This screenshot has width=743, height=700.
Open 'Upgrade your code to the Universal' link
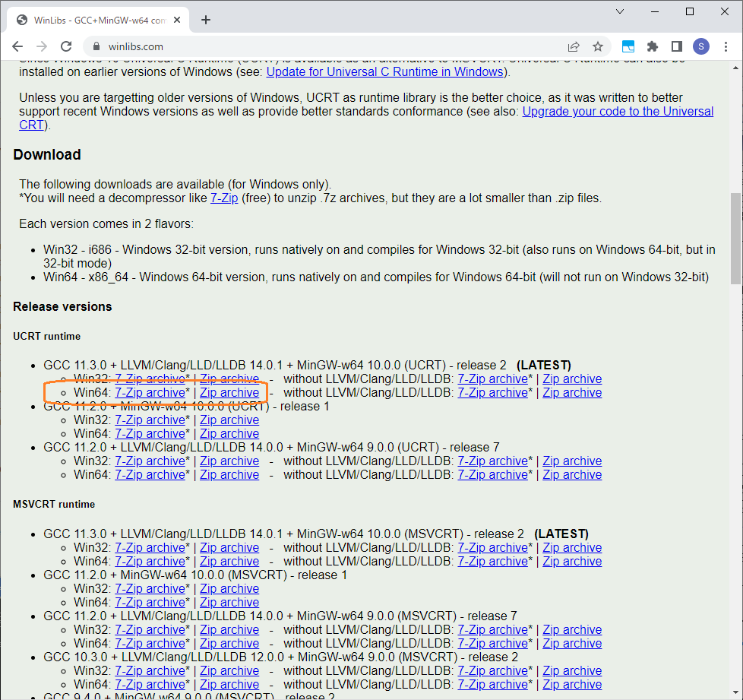[618, 112]
